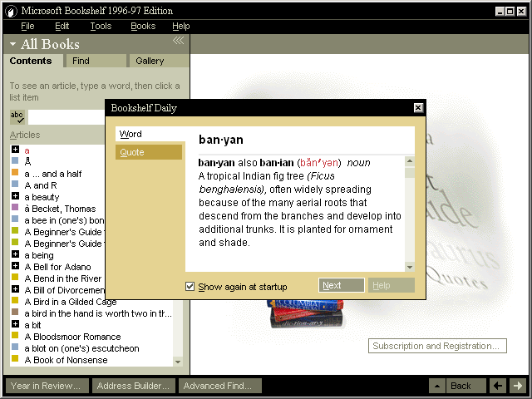532x399 pixels.
Task: Open Subscription and Registration
Action: (437, 346)
